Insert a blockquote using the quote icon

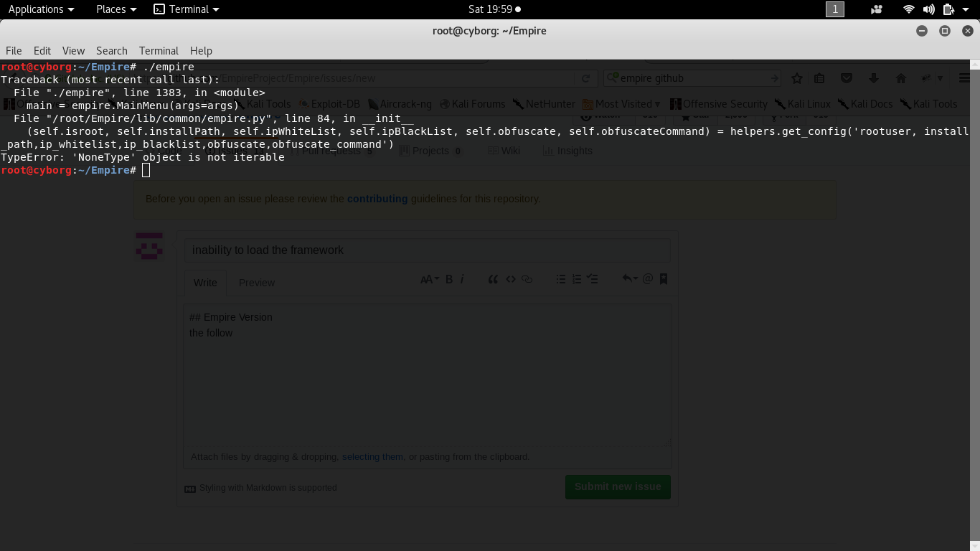tap(494, 279)
